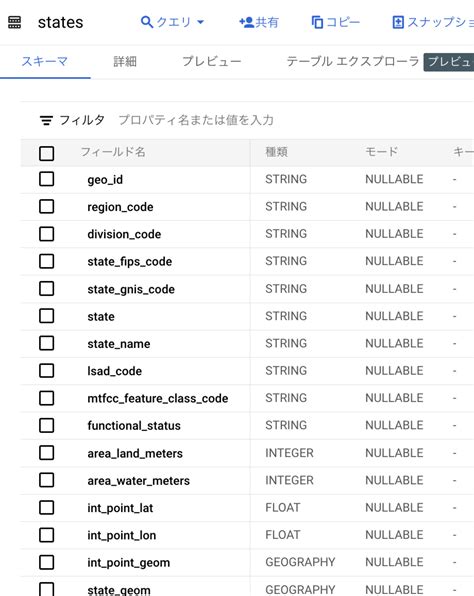Tick the state_name checkbox
The width and height of the screenshot is (474, 596).
[x=46, y=343]
